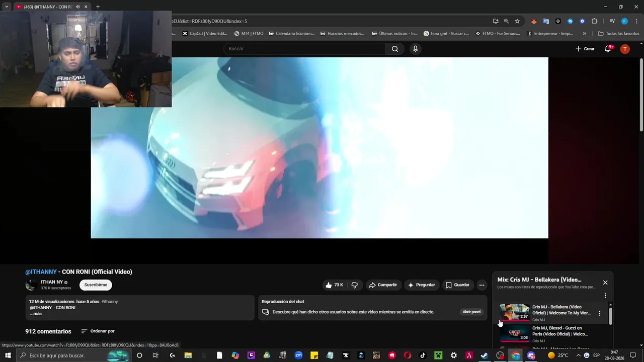This screenshot has width=644, height=362.
Task: Open the YouTube notifications bell
Action: pos(608,49)
